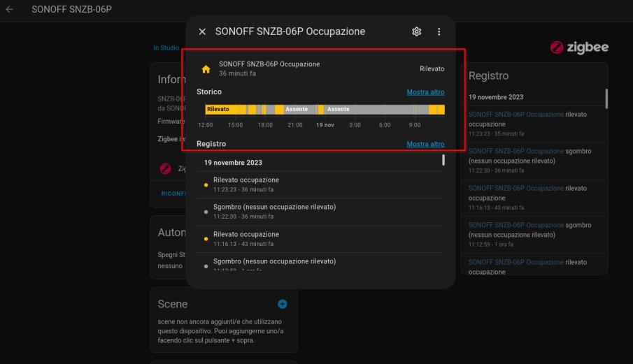Click the yellow Rilevato segment in history timeline
633x364 pixels.
pos(221,109)
